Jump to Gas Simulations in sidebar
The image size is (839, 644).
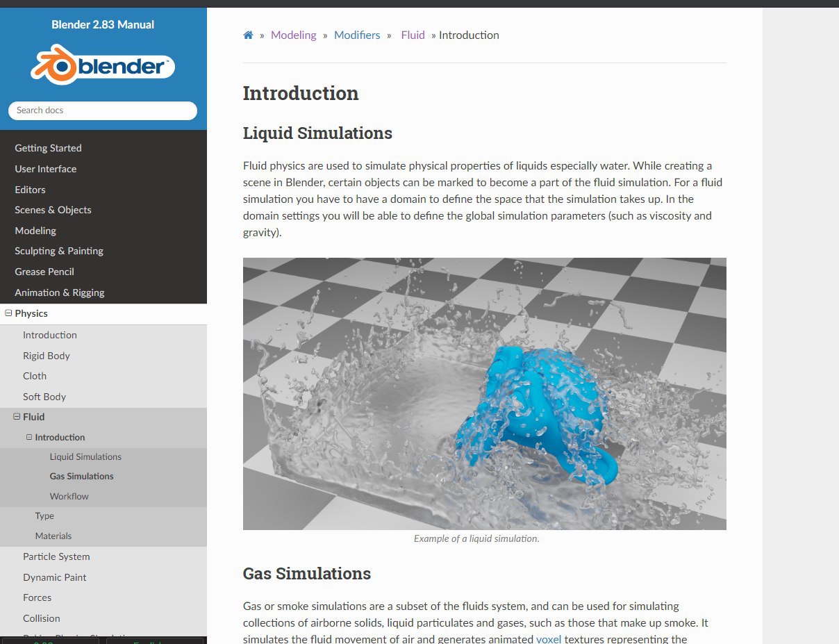tap(81, 476)
